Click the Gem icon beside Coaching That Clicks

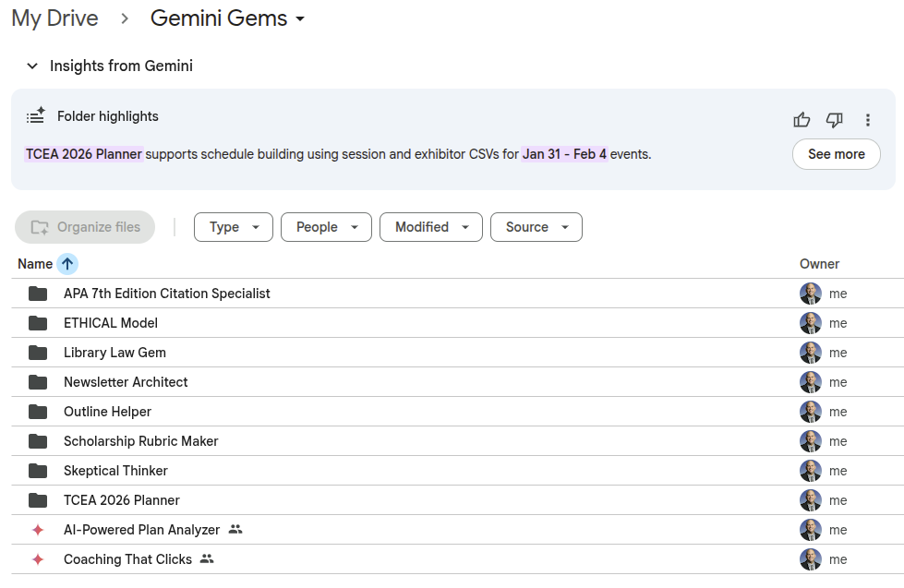tap(38, 559)
